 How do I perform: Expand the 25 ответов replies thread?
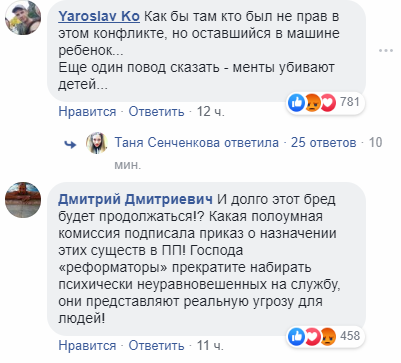(324, 143)
